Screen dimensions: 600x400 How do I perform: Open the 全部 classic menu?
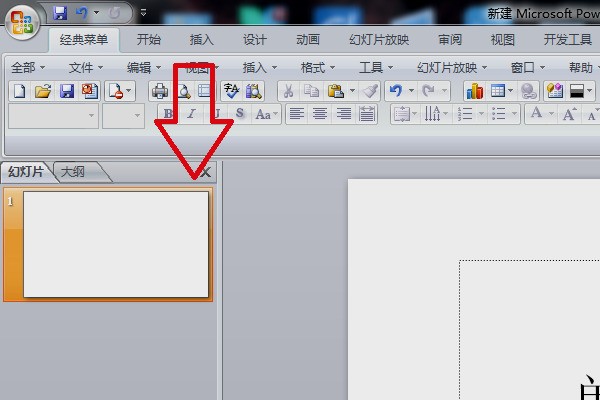click(x=28, y=68)
